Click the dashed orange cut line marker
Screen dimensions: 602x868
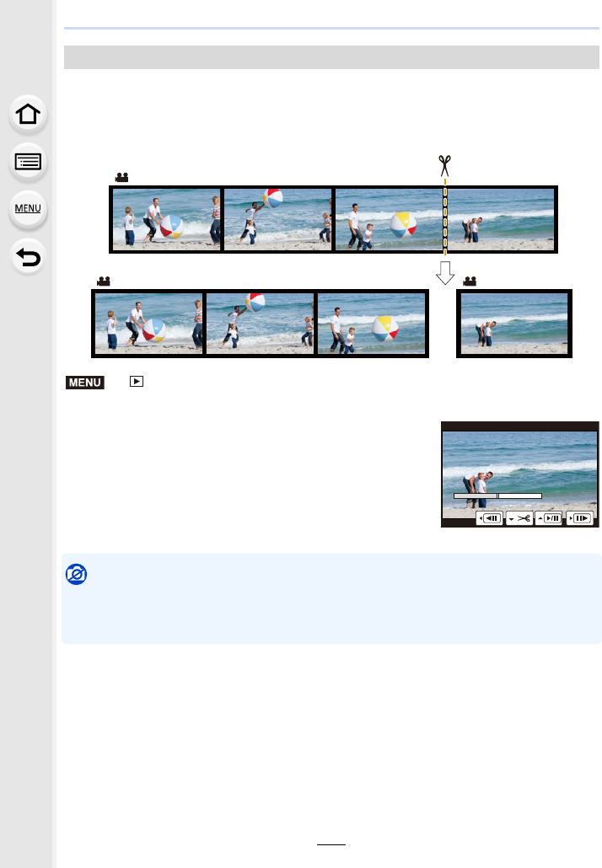point(444,220)
